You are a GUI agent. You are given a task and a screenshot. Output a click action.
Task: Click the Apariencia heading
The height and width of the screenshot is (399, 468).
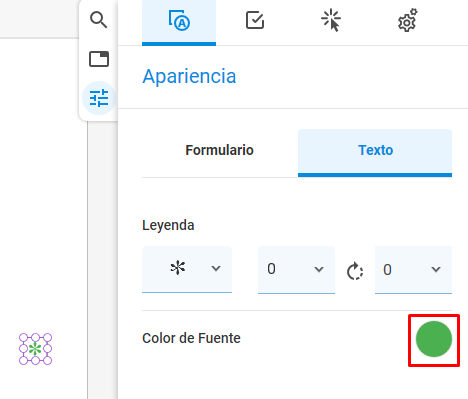point(189,76)
